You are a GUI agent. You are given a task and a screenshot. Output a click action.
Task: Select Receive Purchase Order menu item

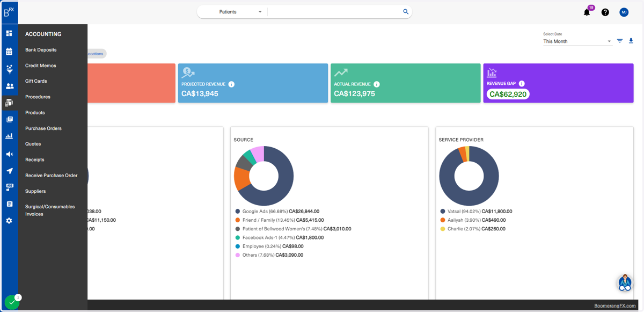click(53, 176)
